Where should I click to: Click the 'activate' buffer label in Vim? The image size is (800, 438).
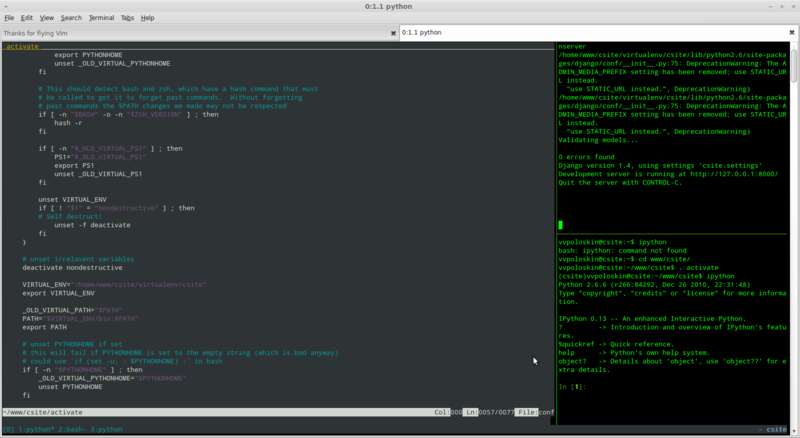[x=22, y=46]
